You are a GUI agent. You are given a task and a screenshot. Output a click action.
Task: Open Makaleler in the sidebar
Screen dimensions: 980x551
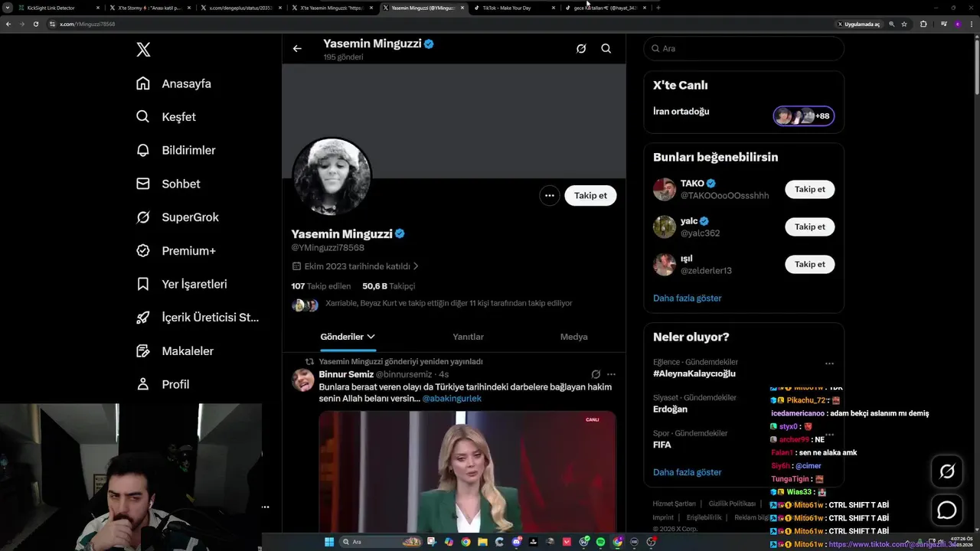coord(175,350)
